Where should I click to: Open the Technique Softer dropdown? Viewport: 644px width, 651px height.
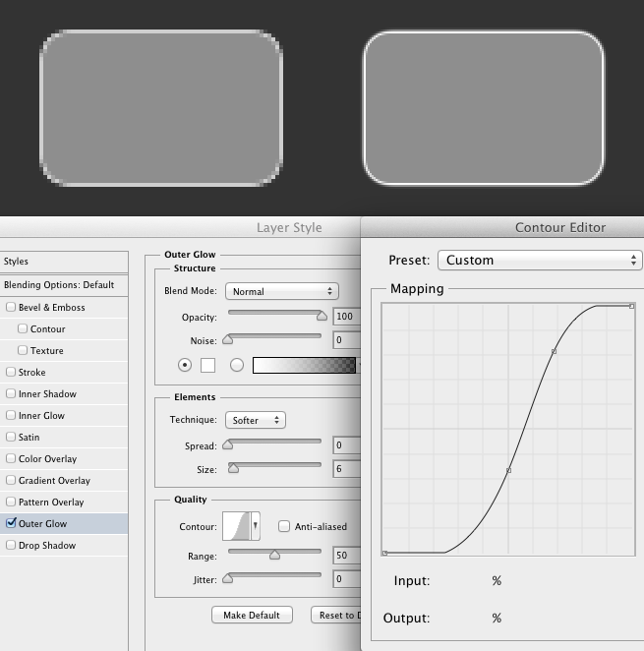point(256,420)
